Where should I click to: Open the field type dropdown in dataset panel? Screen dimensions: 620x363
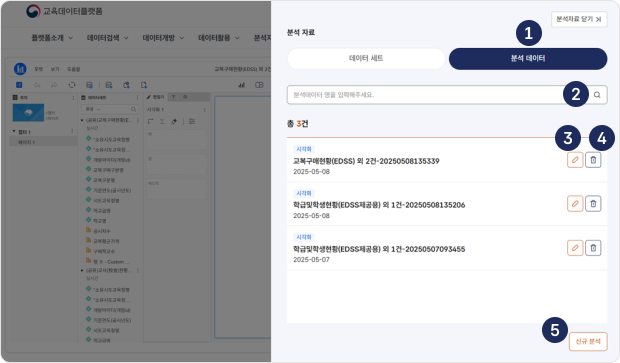pyautogui.click(x=93, y=109)
